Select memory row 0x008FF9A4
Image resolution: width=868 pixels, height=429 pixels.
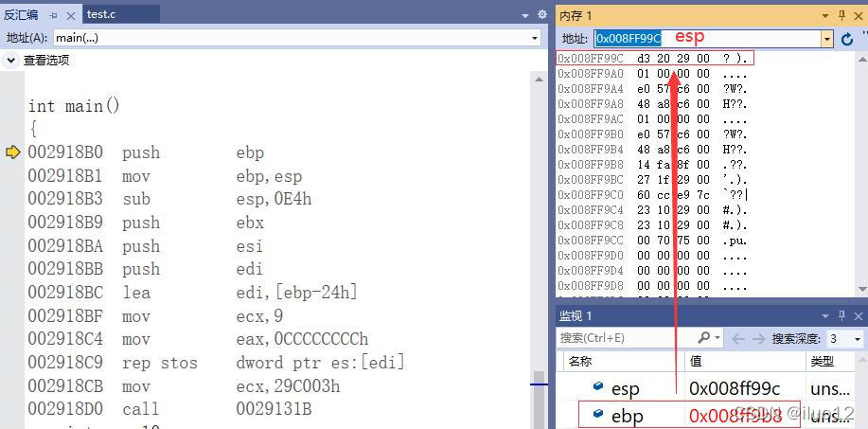pyautogui.click(x=653, y=89)
